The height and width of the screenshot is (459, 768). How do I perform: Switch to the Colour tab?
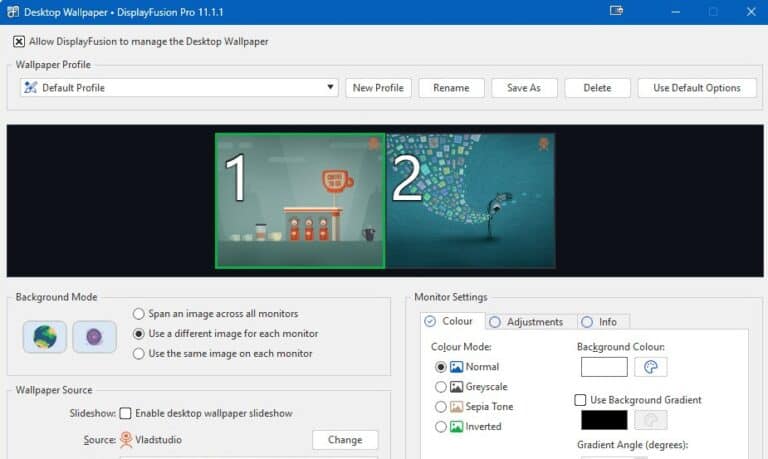(453, 321)
